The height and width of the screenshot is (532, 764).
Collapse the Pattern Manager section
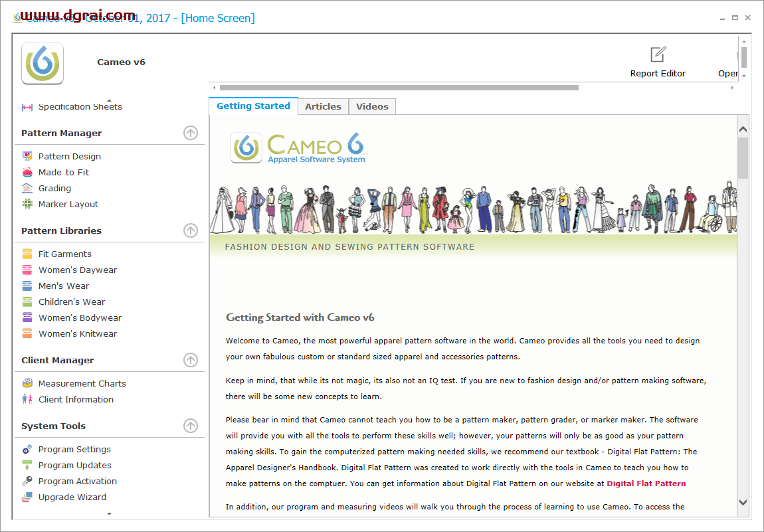191,133
